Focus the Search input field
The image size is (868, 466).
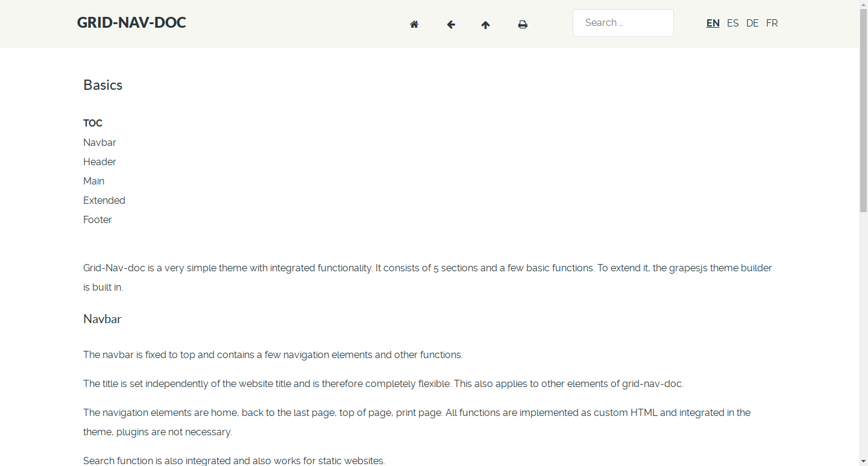click(x=623, y=23)
